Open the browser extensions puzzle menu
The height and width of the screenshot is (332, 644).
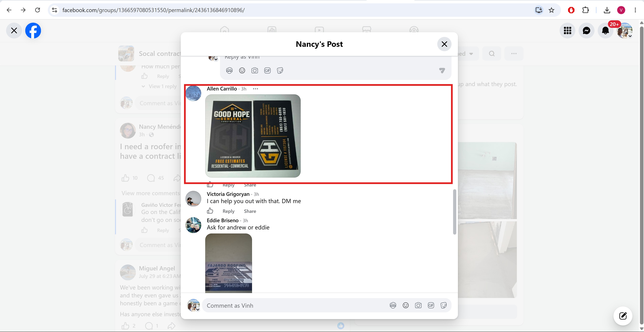(585, 10)
